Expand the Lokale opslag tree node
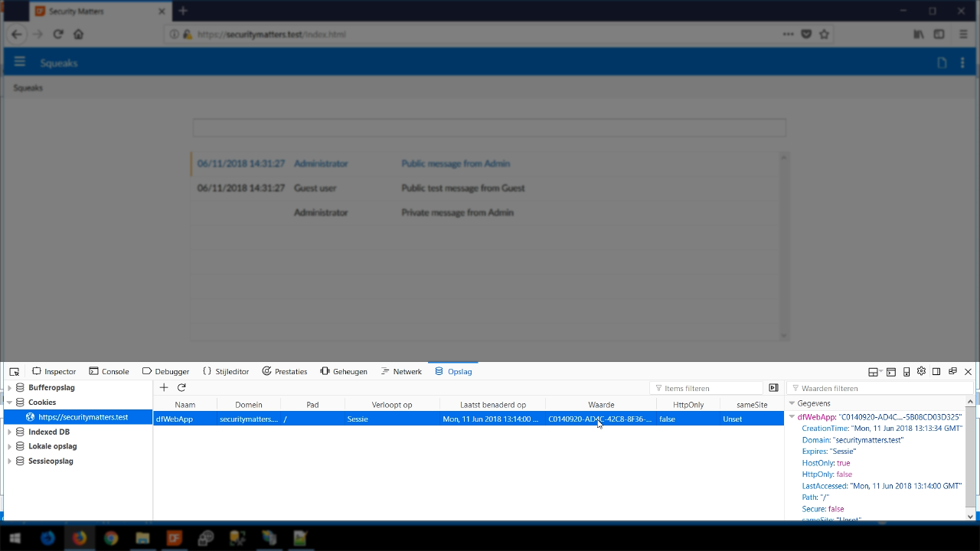This screenshot has width=980, height=551. [10, 446]
